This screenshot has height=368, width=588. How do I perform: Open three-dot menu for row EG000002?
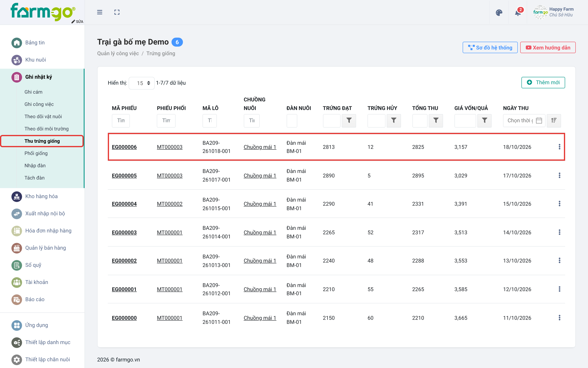pos(559,260)
